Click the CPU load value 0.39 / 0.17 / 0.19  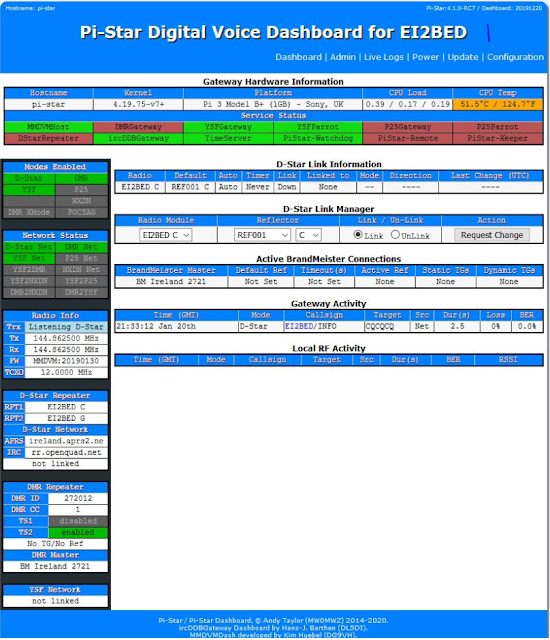pyautogui.click(x=408, y=104)
